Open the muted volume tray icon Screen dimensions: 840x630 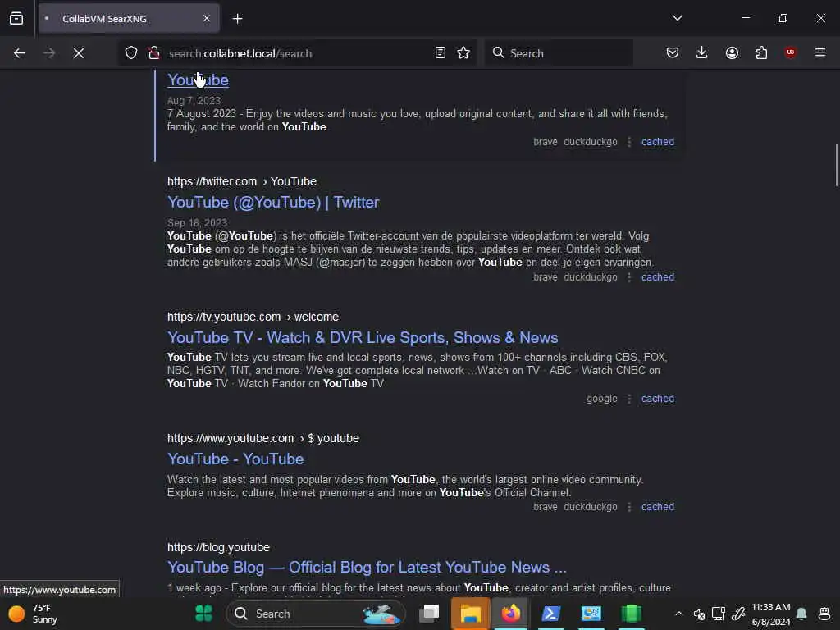tap(699, 614)
